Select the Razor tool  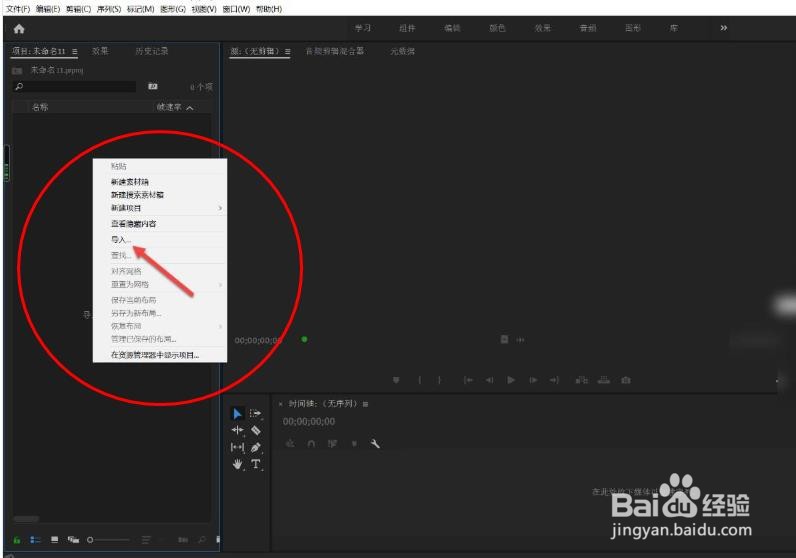256,431
